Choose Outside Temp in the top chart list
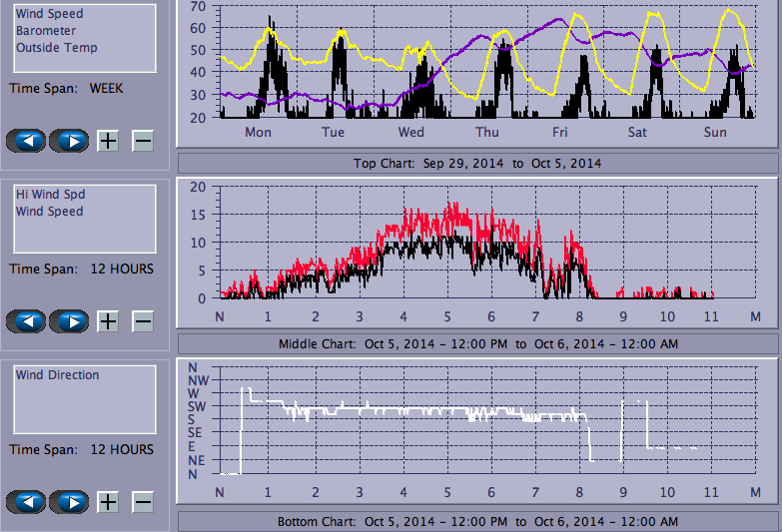The height and width of the screenshot is (532, 782). (x=56, y=47)
